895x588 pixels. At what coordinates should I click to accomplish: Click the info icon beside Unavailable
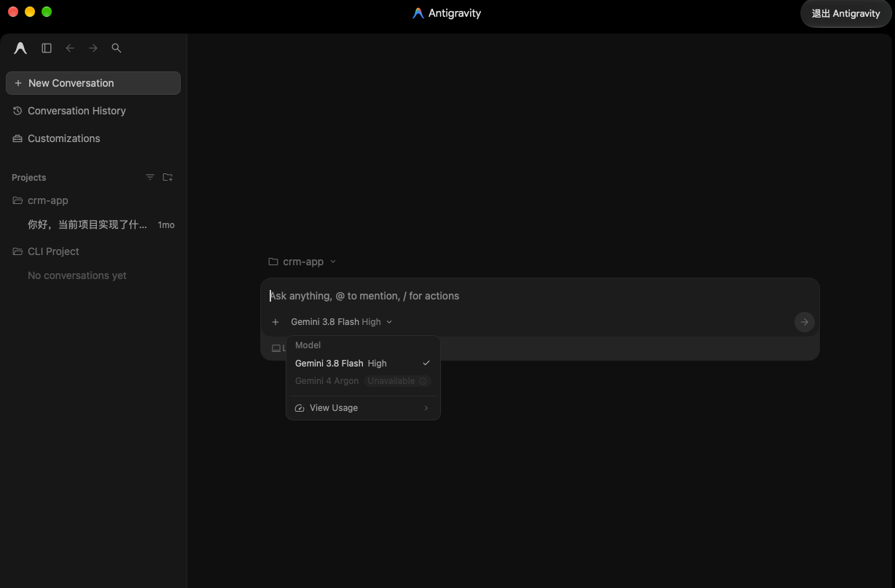423,381
